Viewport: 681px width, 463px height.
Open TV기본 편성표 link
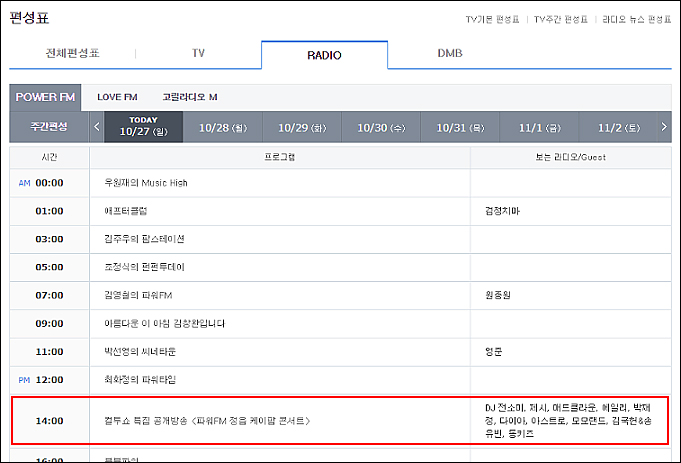(492, 20)
